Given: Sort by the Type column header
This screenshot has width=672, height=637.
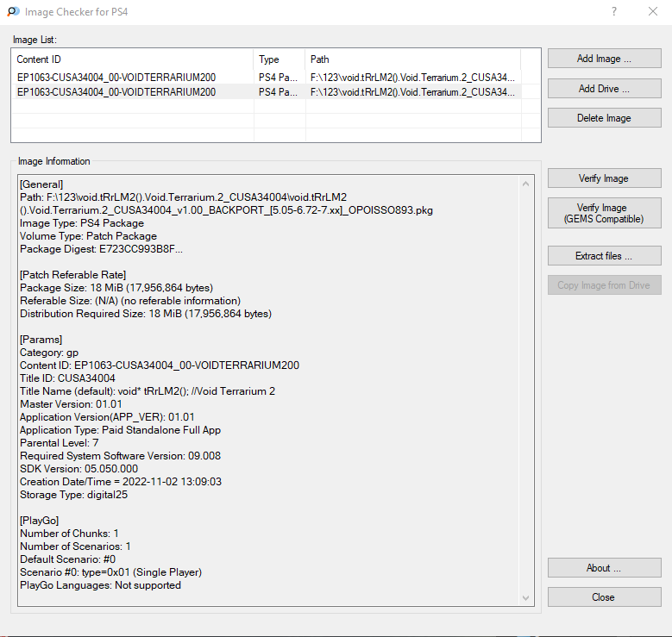Looking at the screenshot, I should pos(279,59).
